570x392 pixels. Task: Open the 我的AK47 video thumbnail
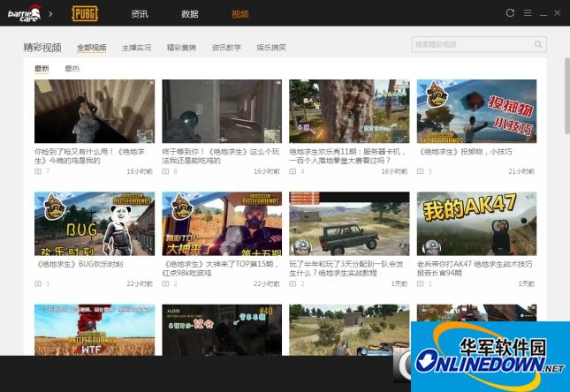pos(476,223)
